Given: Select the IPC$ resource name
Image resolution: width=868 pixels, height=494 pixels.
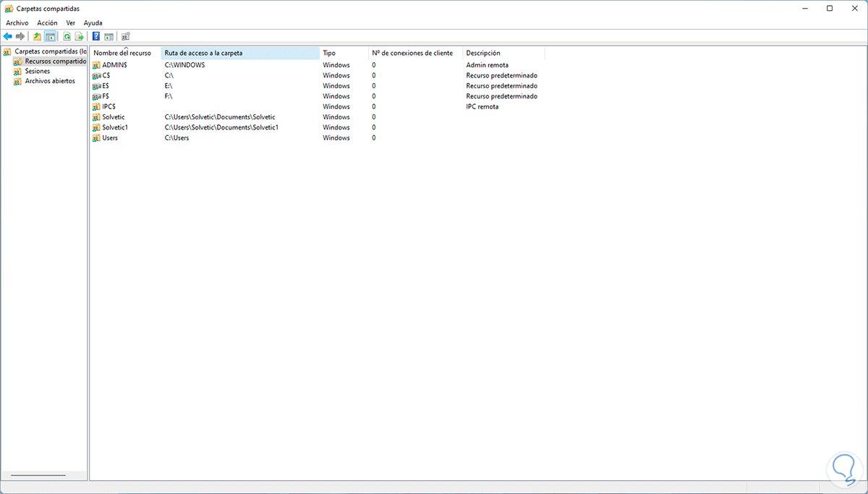Looking at the screenshot, I should click(x=109, y=107).
